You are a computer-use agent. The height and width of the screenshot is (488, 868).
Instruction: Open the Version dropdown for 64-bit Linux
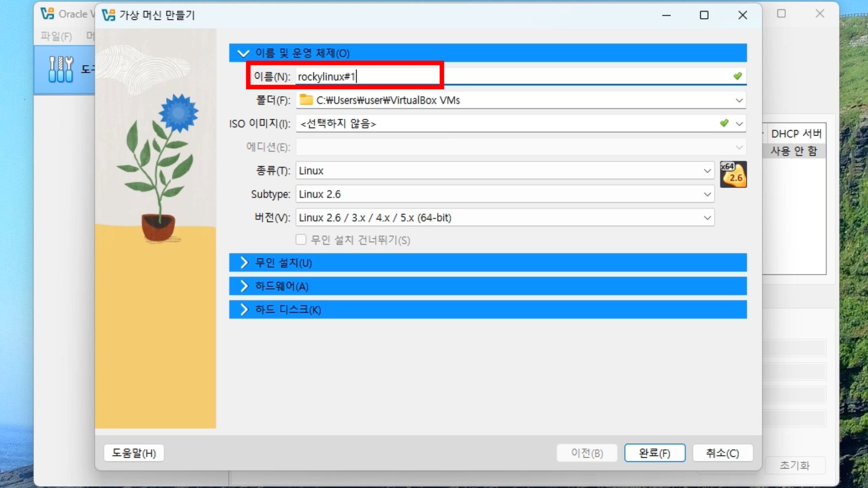coord(707,218)
